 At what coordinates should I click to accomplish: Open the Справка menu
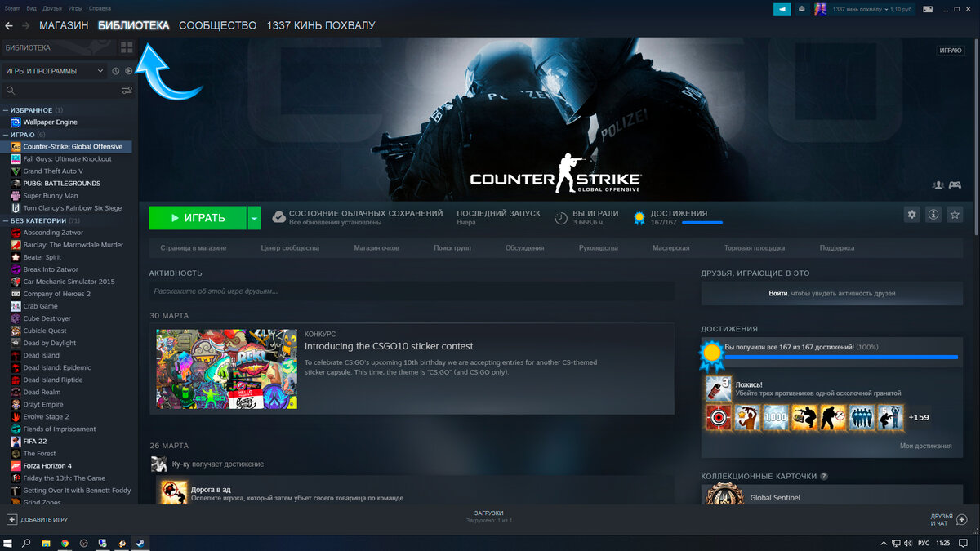coord(100,7)
